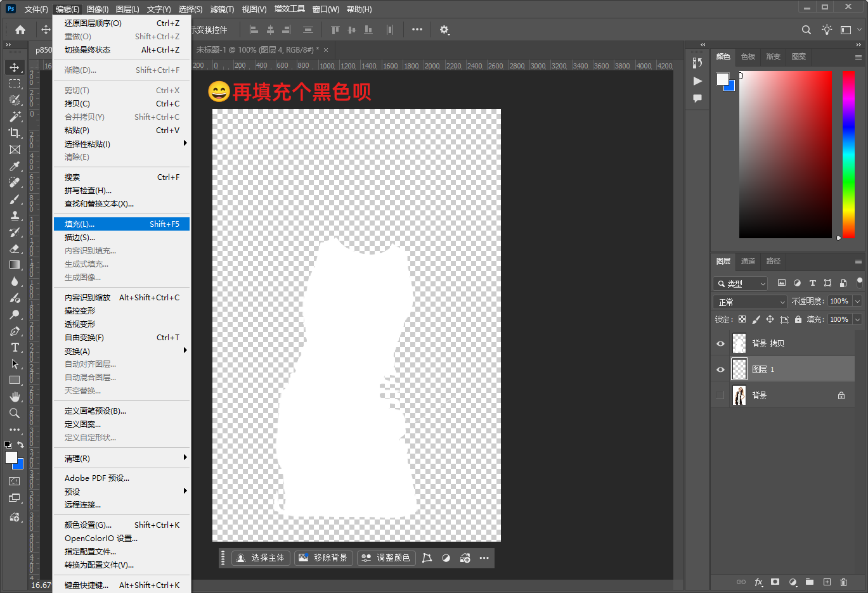The image size is (868, 593).
Task: Select the Eraser tool
Action: click(x=15, y=248)
